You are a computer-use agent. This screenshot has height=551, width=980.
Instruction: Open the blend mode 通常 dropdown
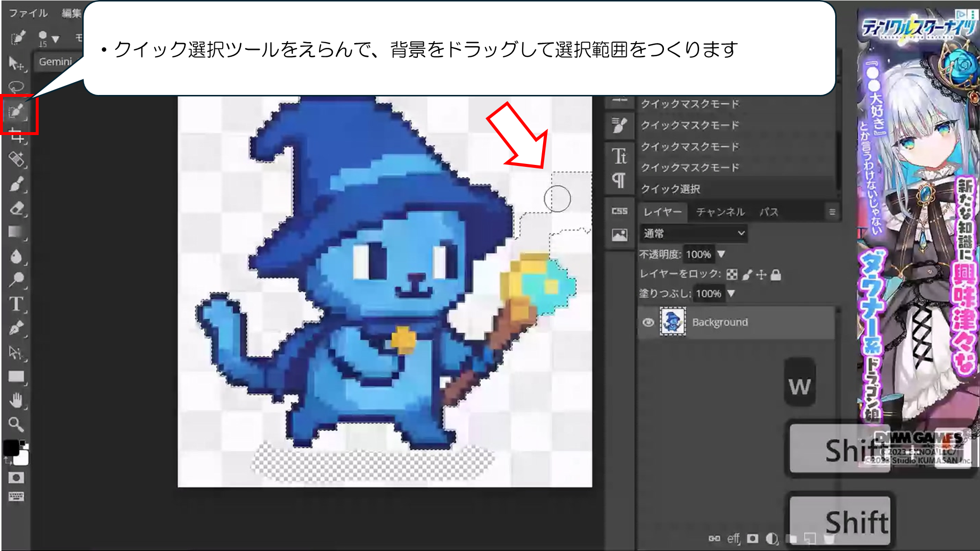pyautogui.click(x=693, y=233)
